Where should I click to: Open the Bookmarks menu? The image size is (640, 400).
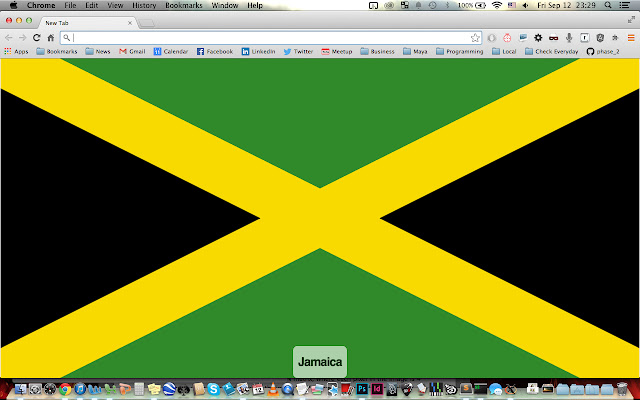pos(184,5)
